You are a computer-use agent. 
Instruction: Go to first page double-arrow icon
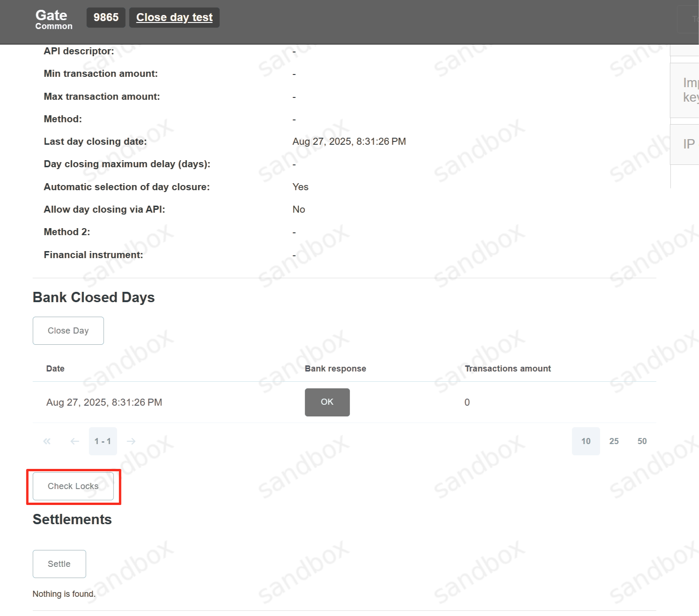47,441
